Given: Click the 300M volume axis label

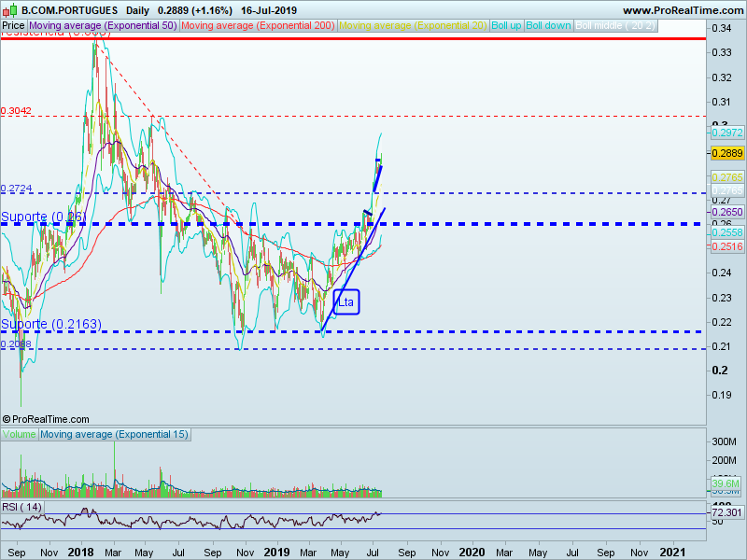Looking at the screenshot, I should click(x=724, y=441).
